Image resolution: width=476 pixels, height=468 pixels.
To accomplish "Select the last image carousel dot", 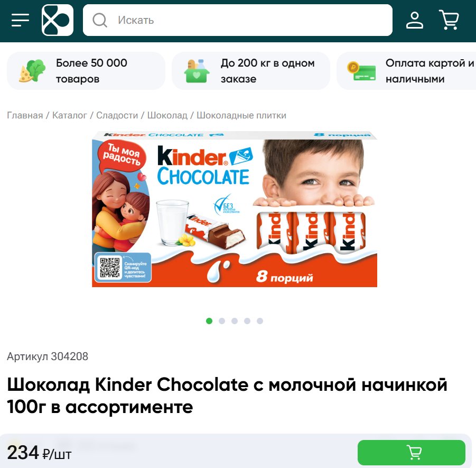I will click(260, 321).
